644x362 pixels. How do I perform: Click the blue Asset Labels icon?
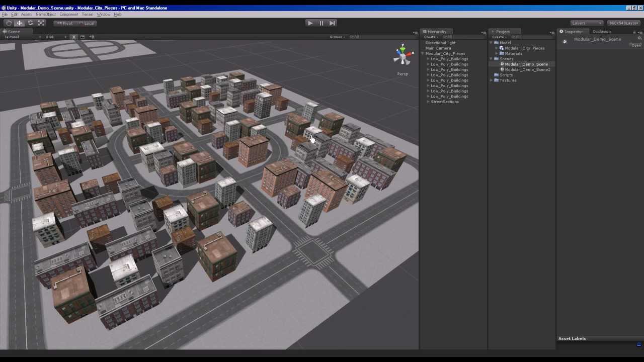click(x=639, y=344)
